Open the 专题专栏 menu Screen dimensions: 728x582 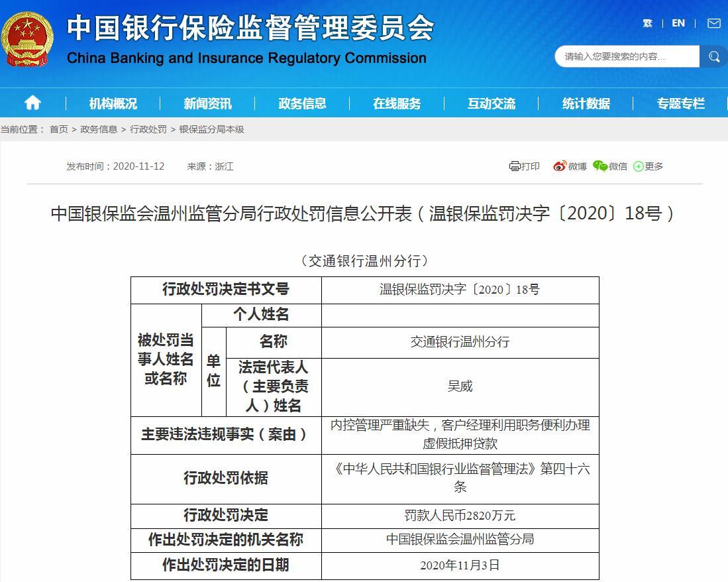pyautogui.click(x=681, y=103)
